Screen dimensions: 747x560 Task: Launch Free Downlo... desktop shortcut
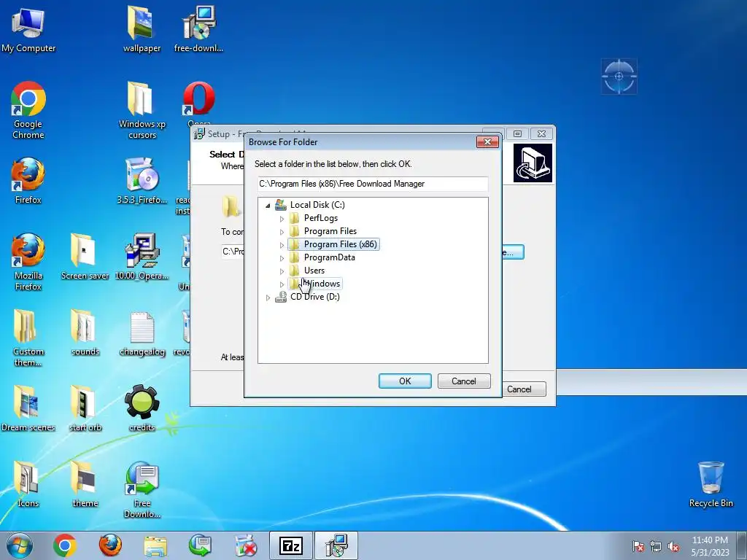142,489
